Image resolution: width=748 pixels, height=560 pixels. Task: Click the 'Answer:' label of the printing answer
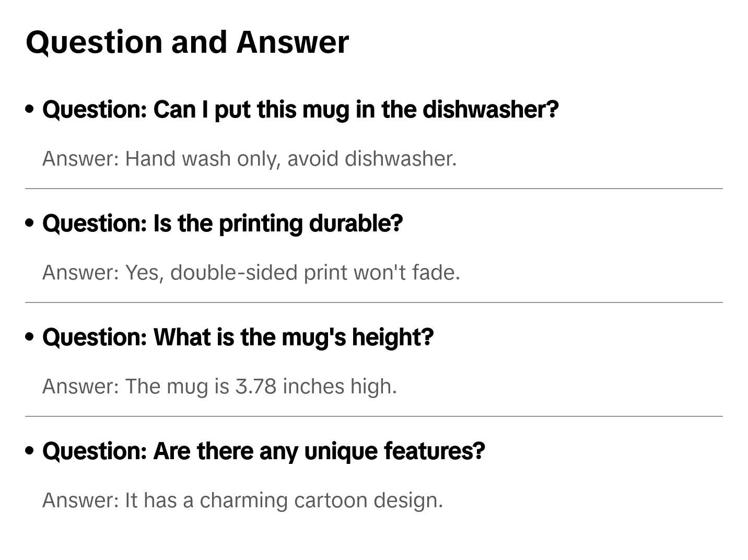[81, 273]
